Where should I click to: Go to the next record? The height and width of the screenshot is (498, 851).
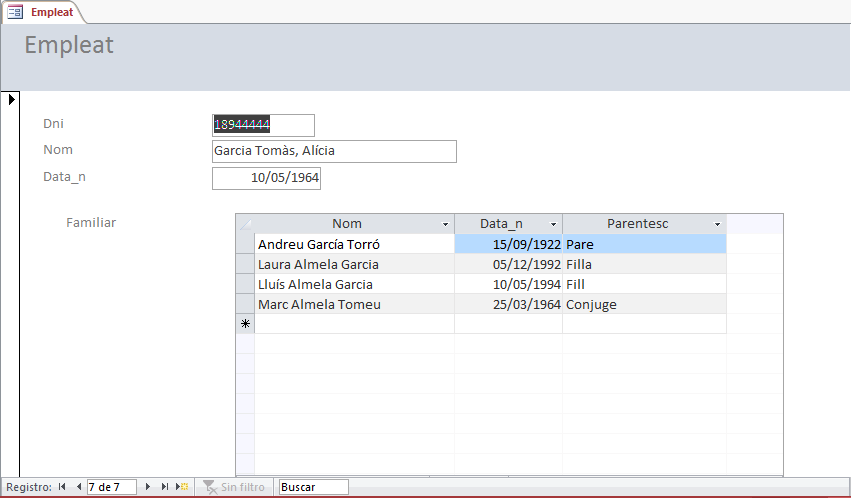(x=148, y=487)
